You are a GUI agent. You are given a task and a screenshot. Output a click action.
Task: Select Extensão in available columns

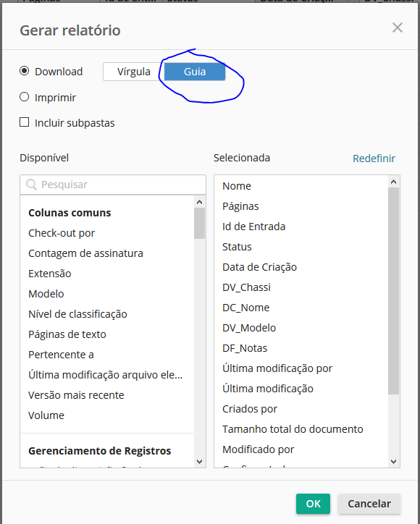tap(50, 274)
